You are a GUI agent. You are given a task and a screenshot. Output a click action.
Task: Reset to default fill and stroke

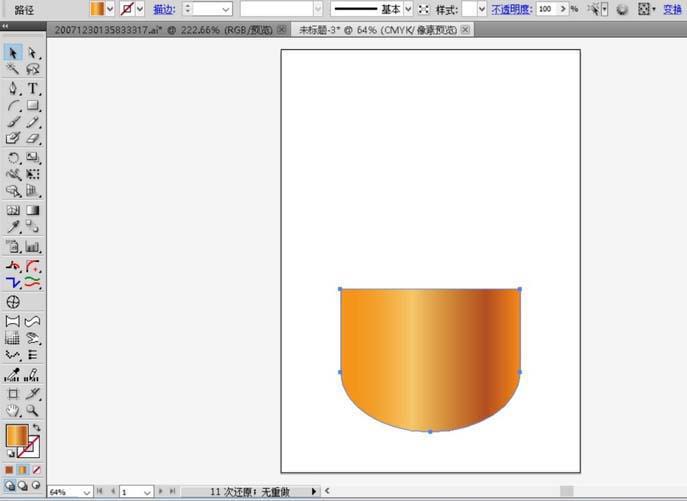coord(11,453)
